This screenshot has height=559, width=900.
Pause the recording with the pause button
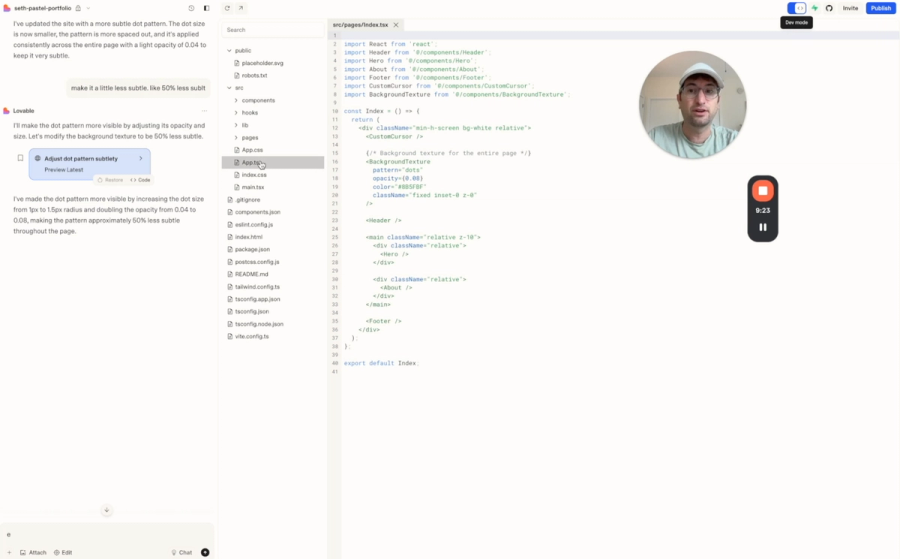(763, 227)
